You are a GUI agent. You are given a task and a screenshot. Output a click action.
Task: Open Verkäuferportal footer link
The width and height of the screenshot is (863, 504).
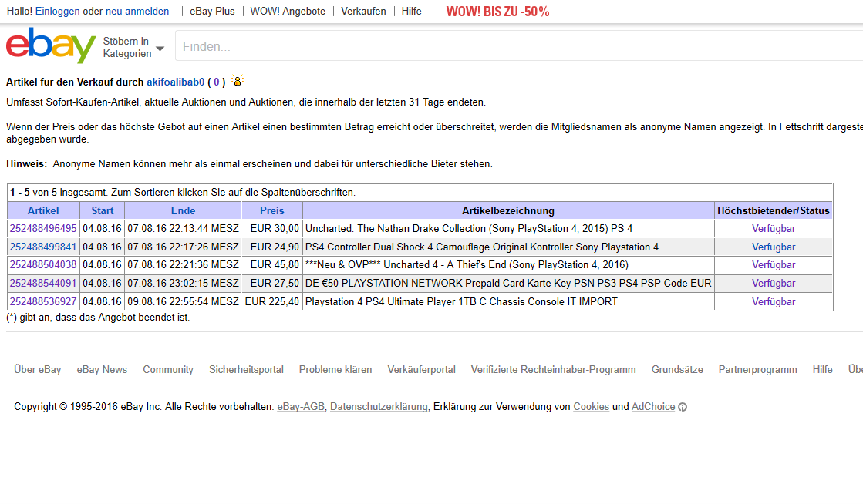pyautogui.click(x=421, y=370)
